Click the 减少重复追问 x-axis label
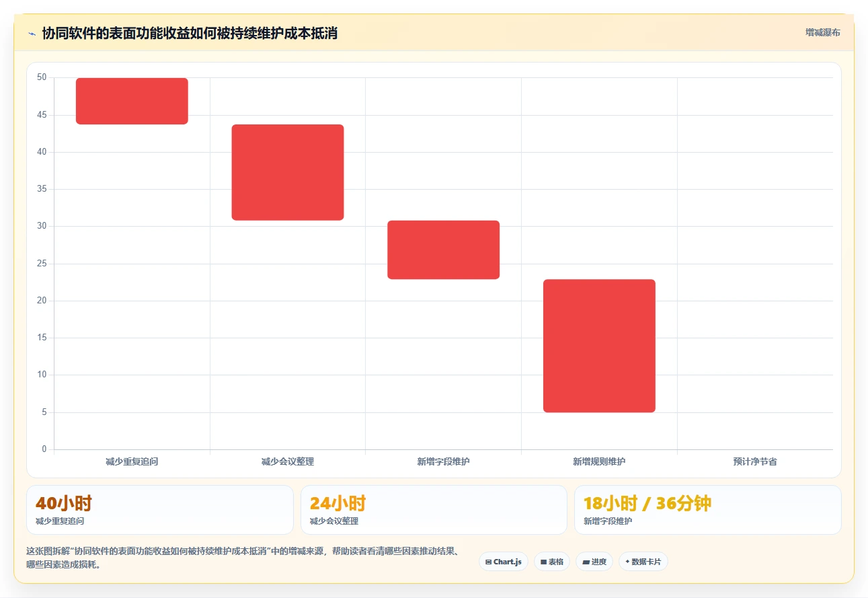 coord(132,461)
